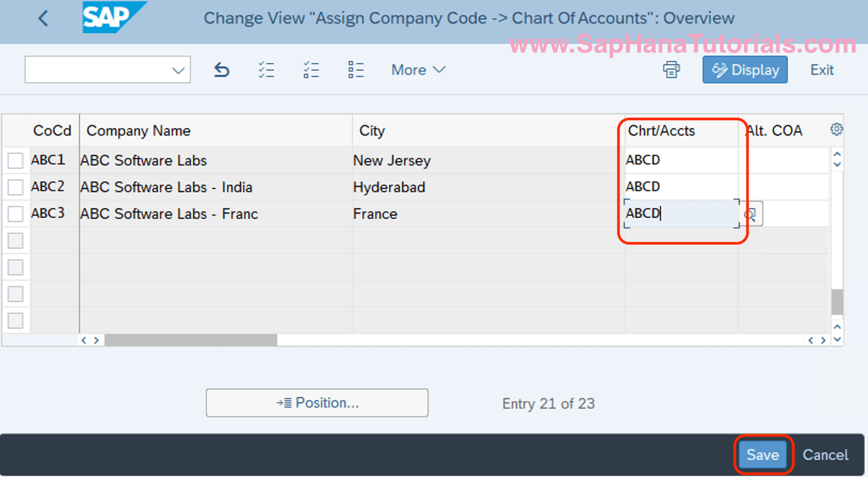Click the New Jersey city cell
This screenshot has height=477, width=868.
click(x=488, y=160)
